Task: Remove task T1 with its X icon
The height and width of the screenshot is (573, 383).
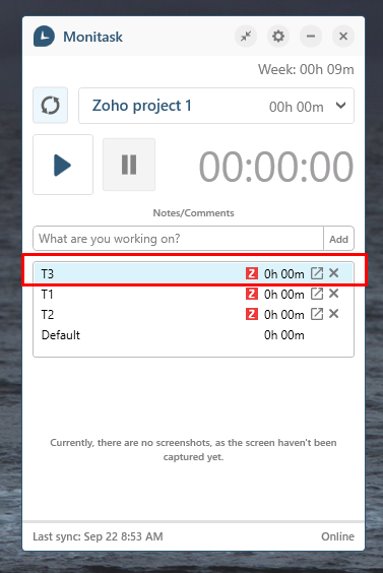Action: tap(334, 293)
